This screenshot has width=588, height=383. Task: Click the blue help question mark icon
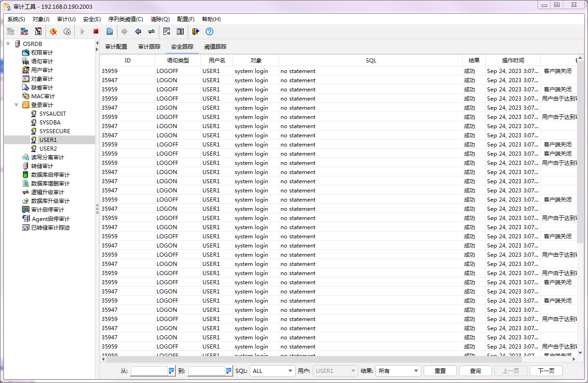pos(209,31)
